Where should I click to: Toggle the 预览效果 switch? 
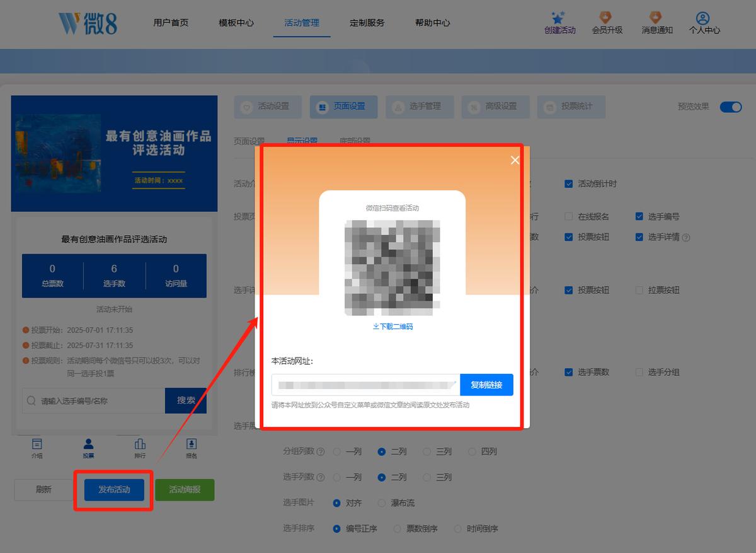pos(731,107)
